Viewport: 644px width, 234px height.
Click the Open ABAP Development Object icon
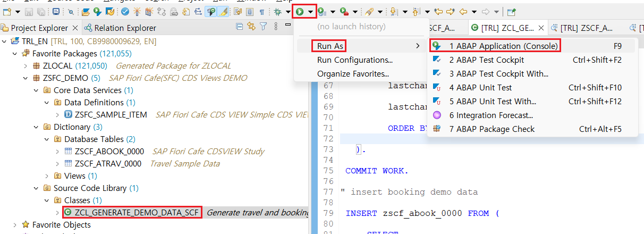click(85, 12)
